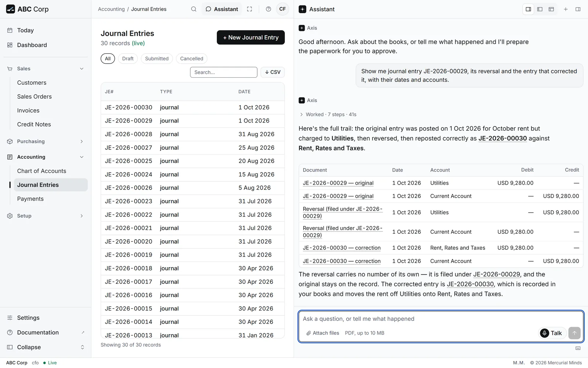This screenshot has height=368, width=588.
Task: Toggle the Assistant button in top bar
Action: point(222,9)
